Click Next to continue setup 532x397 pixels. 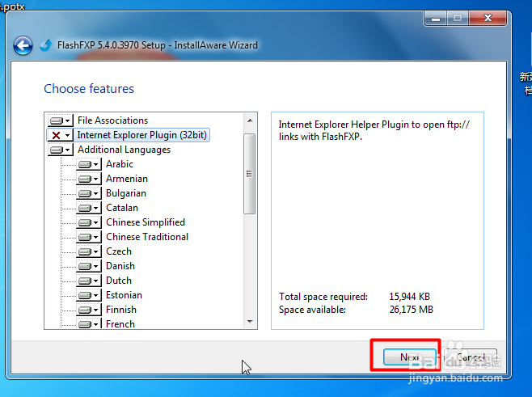click(x=410, y=357)
